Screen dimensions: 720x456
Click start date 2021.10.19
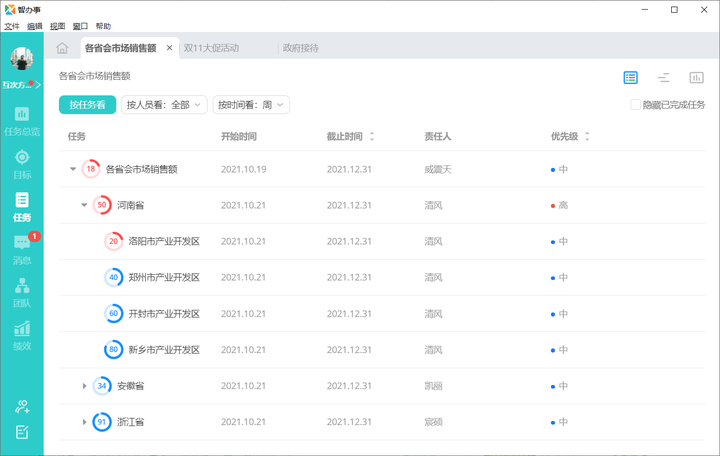[243, 169]
